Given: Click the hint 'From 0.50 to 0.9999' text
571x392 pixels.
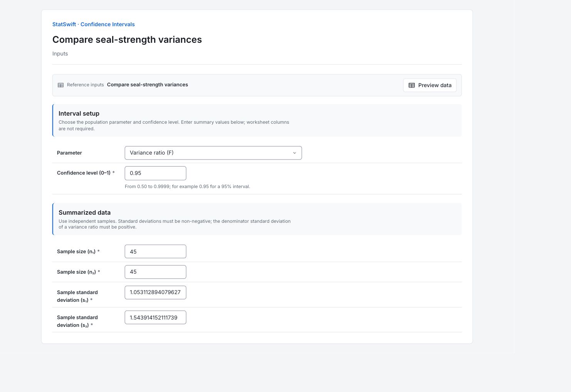Looking at the screenshot, I should click(187, 187).
